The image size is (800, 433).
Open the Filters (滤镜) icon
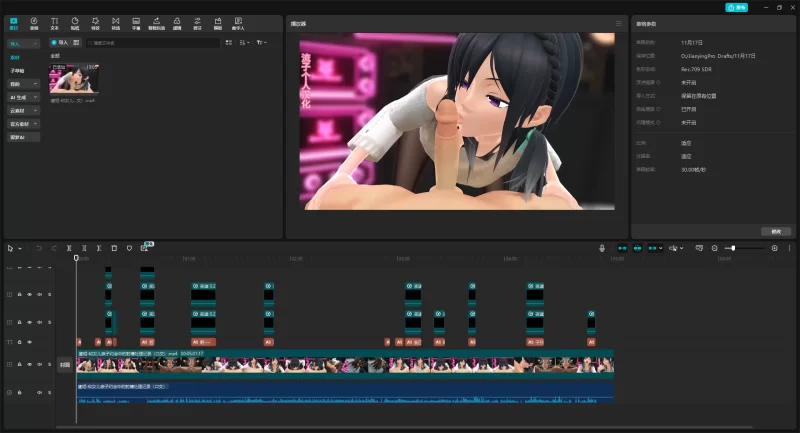(x=176, y=22)
